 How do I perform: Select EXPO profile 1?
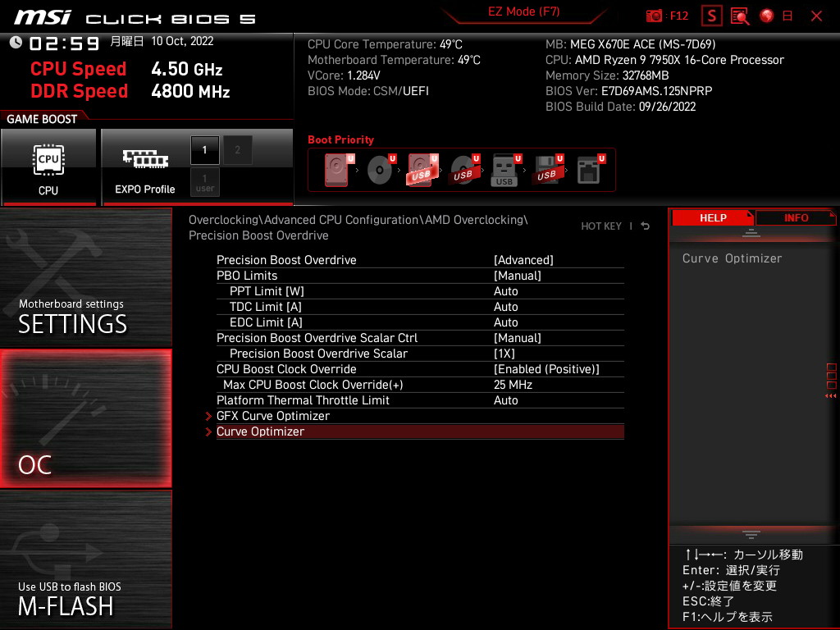coord(204,150)
